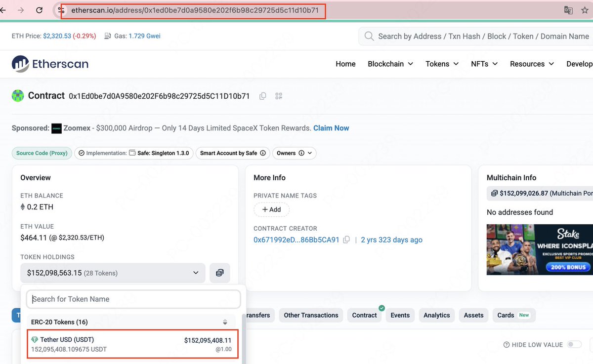Focus the Search for Token Name field

click(x=133, y=299)
